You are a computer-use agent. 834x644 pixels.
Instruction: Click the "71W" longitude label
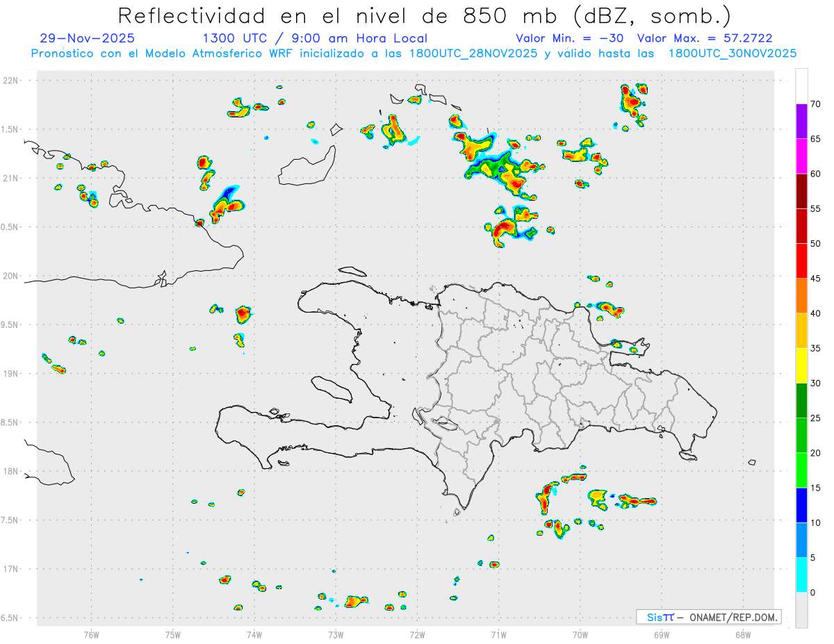(x=498, y=634)
